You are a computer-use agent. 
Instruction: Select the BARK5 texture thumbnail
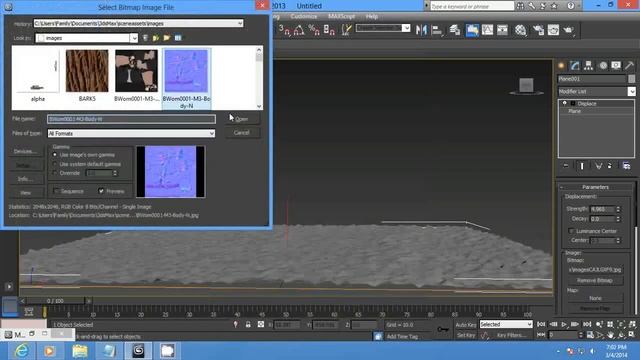87,76
